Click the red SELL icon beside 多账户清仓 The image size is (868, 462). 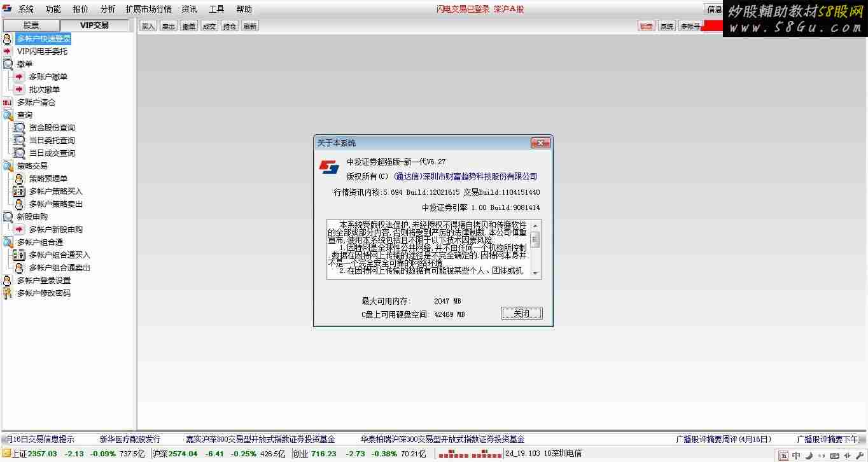[x=8, y=102]
